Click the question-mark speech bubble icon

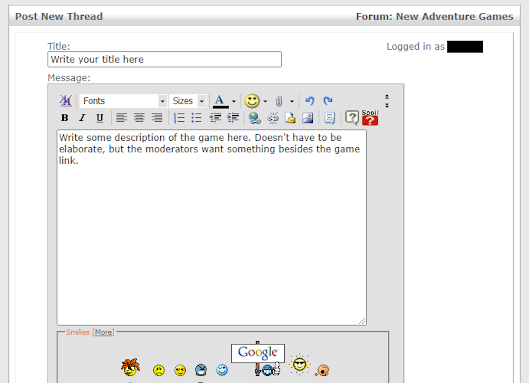[x=352, y=118]
